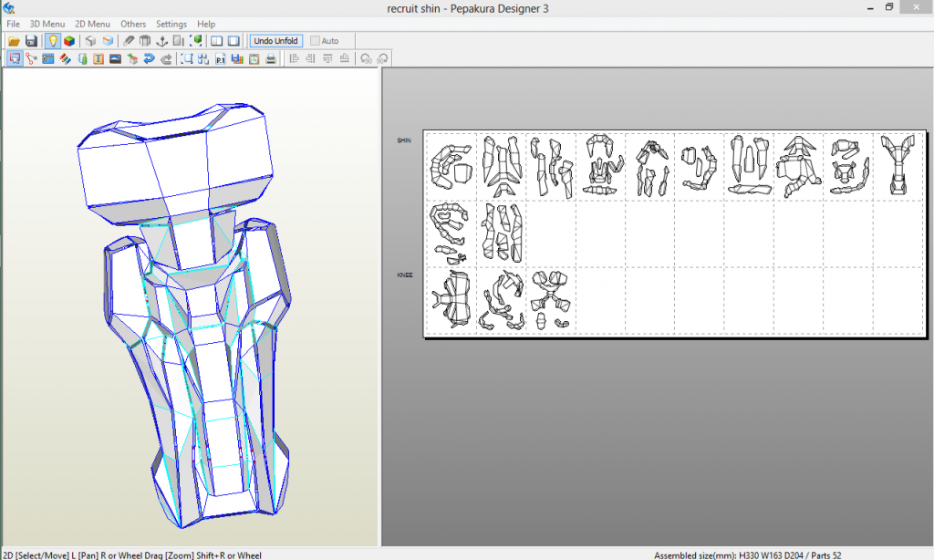Image resolution: width=934 pixels, height=560 pixels.
Task: Click the orange text 'T' tool icon
Action: tap(99, 59)
